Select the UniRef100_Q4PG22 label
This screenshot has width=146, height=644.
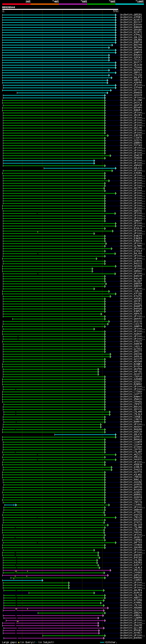[x=131, y=575]
